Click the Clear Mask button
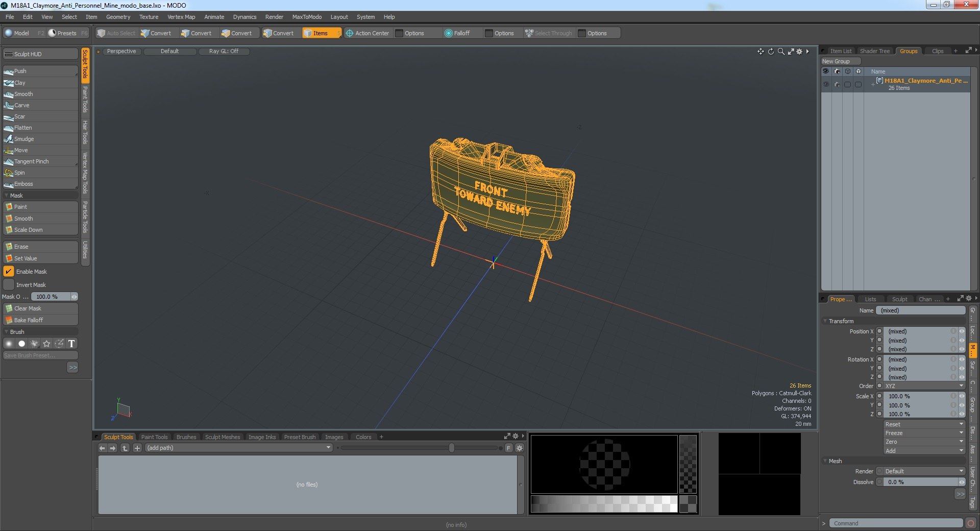 pos(40,308)
